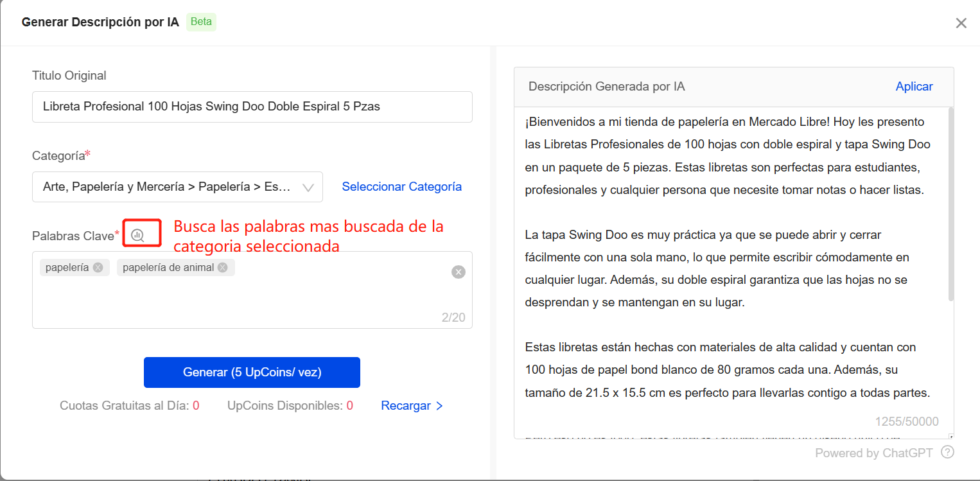Close the Generar Descripción dialog
Screen dimensions: 980x481
pyautogui.click(x=961, y=23)
